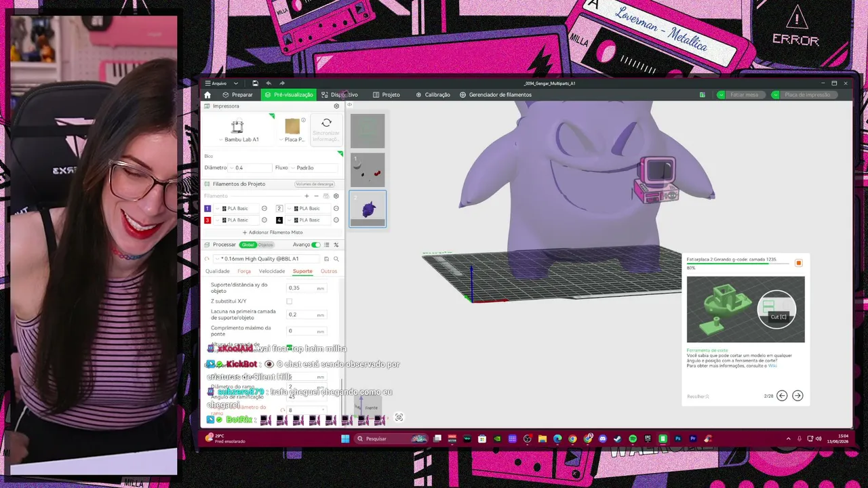Open the Fluxo Padrão dropdown
Screen dimensions: 868x488
(x=315, y=167)
